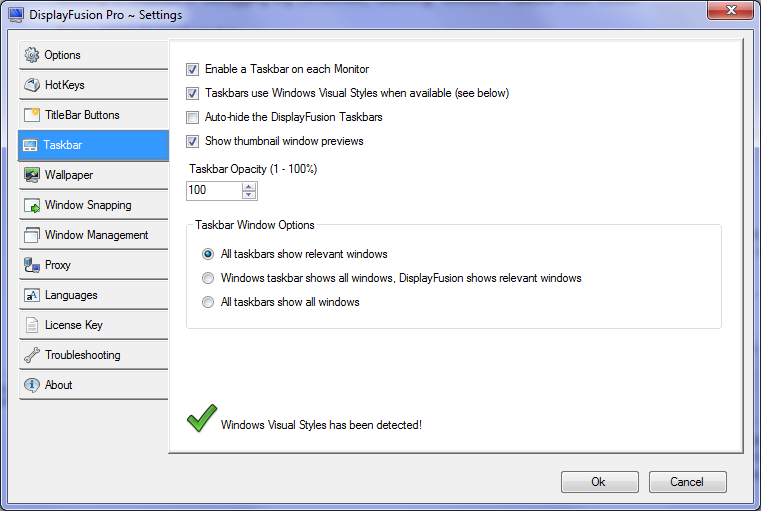The image size is (761, 511).
Task: Click the Window Snapping icon
Action: click(x=32, y=205)
